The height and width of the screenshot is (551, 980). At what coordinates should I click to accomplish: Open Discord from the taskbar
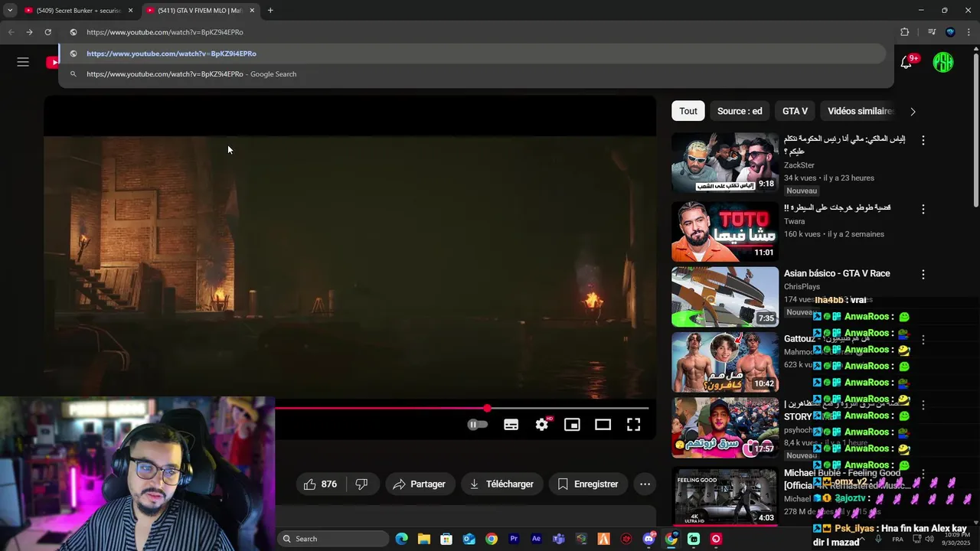tap(649, 539)
